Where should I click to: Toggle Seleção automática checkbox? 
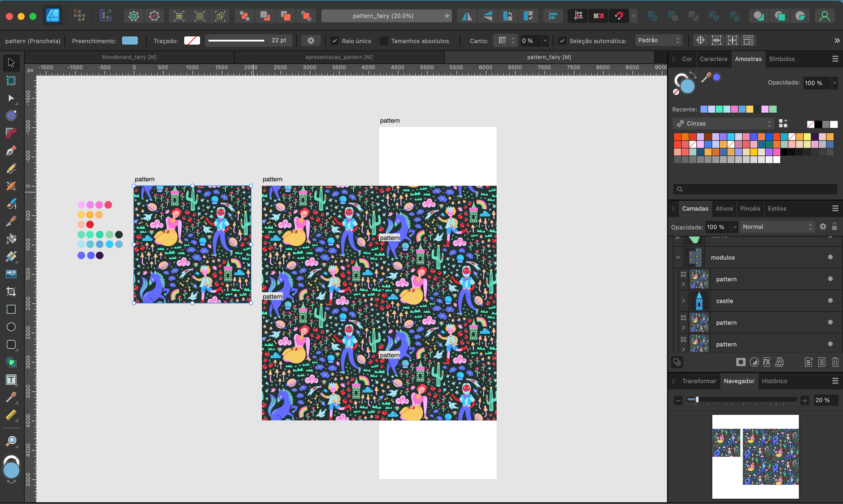pos(562,41)
